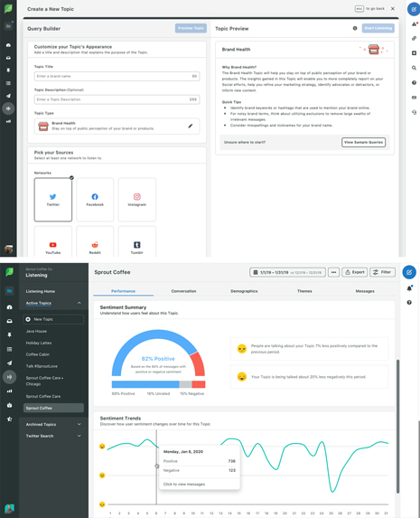The image size is (420, 518).
Task: Open the folder icon in bottom left sidebar
Action: 9,291
